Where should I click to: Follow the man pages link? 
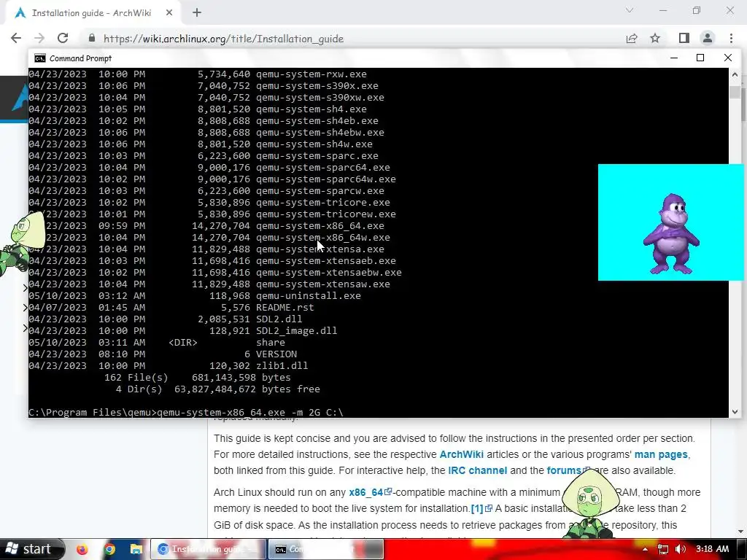661,454
